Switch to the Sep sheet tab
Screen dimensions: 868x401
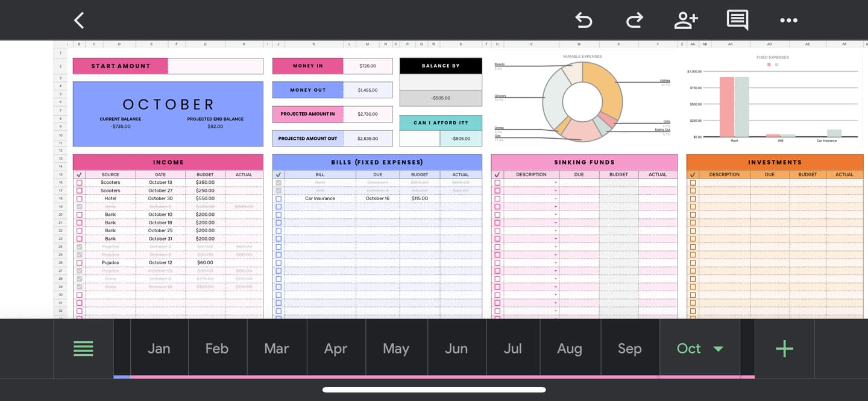pos(630,349)
